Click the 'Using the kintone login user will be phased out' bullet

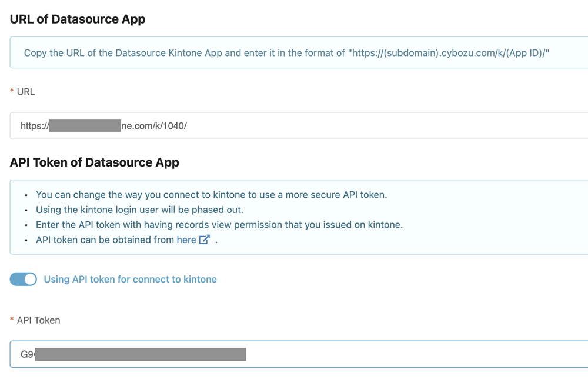(139, 210)
